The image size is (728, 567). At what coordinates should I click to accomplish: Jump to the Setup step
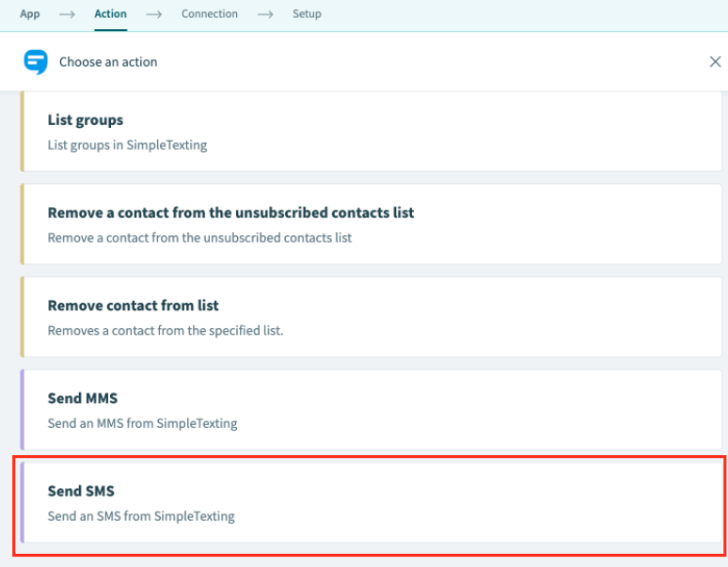307,14
